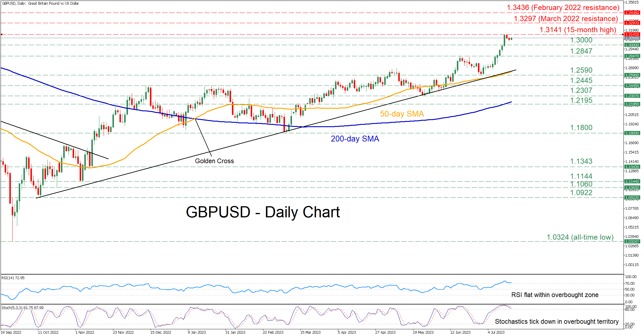Screen dimensions: 644x336
Task: Click the 50-day SMA orange label
Action: coord(402,114)
